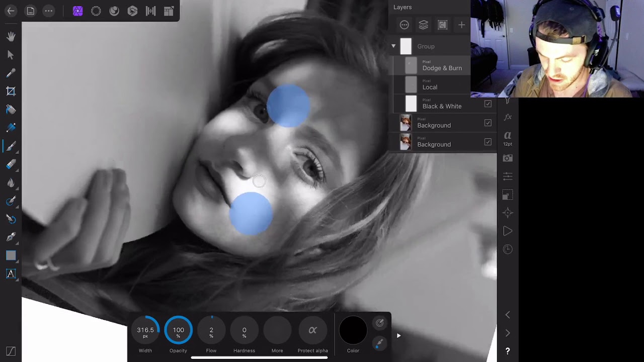This screenshot has height=362, width=644.
Task: Click the undo left chevron
Action: (508, 315)
